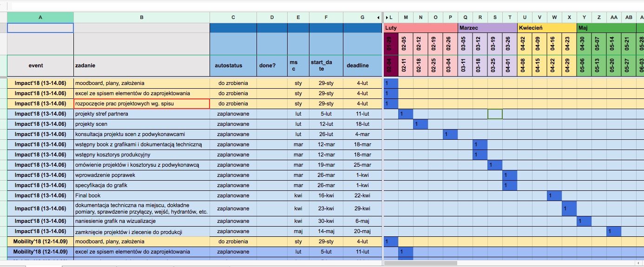Click the 'start_date' header cell
Image resolution: width=644 pixels, height=267 pixels.
326,66
